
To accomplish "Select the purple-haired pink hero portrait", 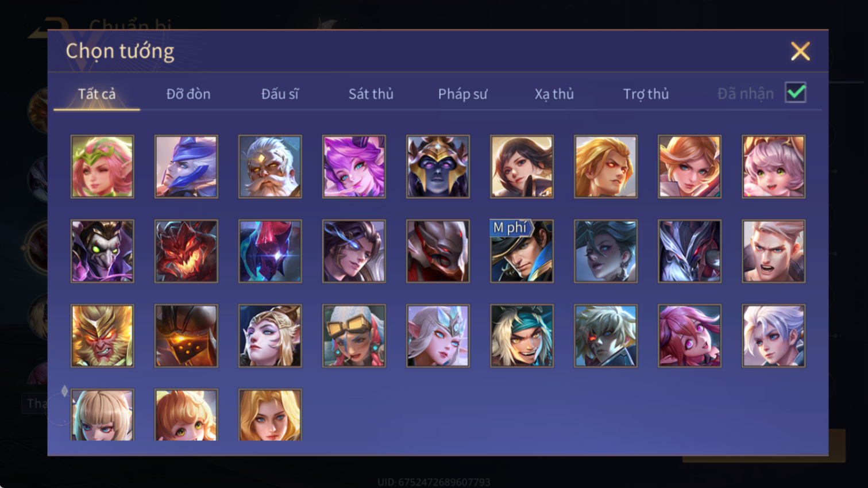I will click(354, 167).
